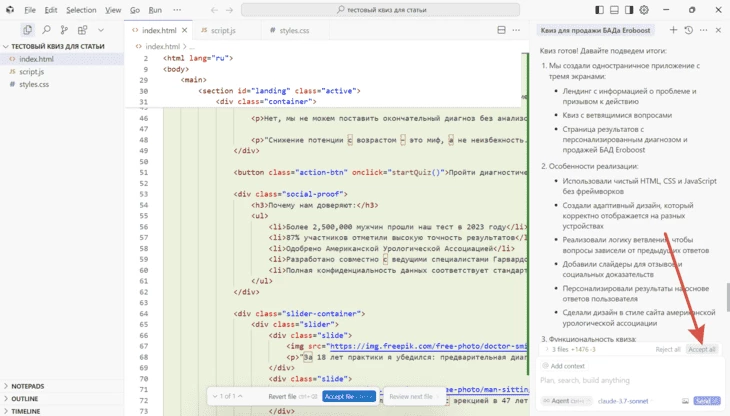Close the index.html tab
The image size is (730, 416).
tap(184, 30)
